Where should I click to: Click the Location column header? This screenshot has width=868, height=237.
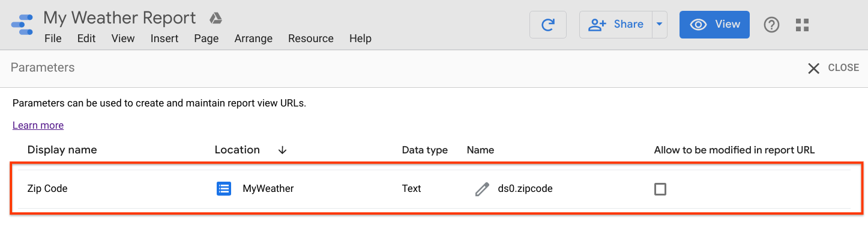pos(237,150)
